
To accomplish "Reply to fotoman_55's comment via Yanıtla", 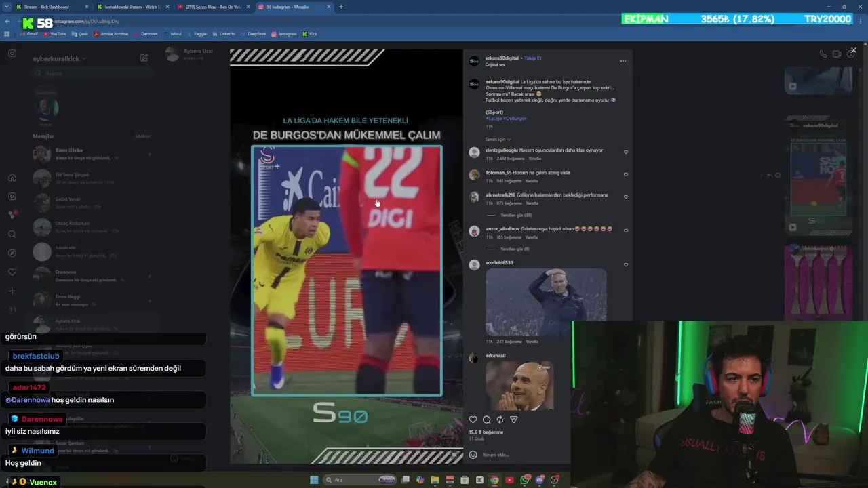I will coord(532,181).
